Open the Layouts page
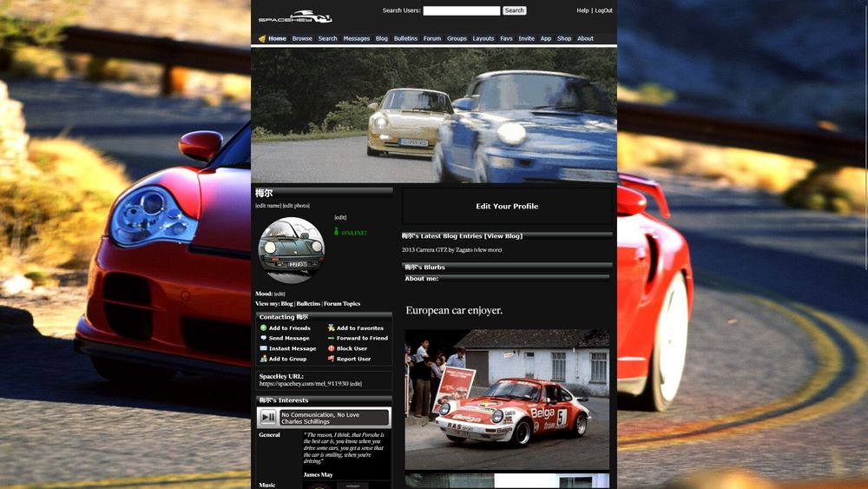 [483, 39]
